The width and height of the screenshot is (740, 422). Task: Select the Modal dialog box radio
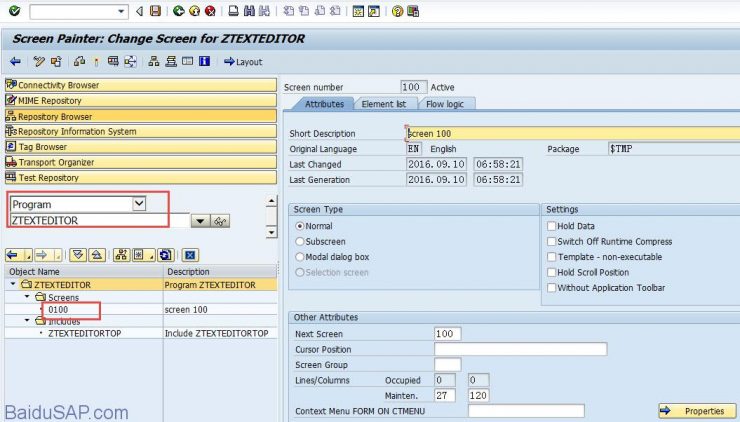[x=299, y=257]
